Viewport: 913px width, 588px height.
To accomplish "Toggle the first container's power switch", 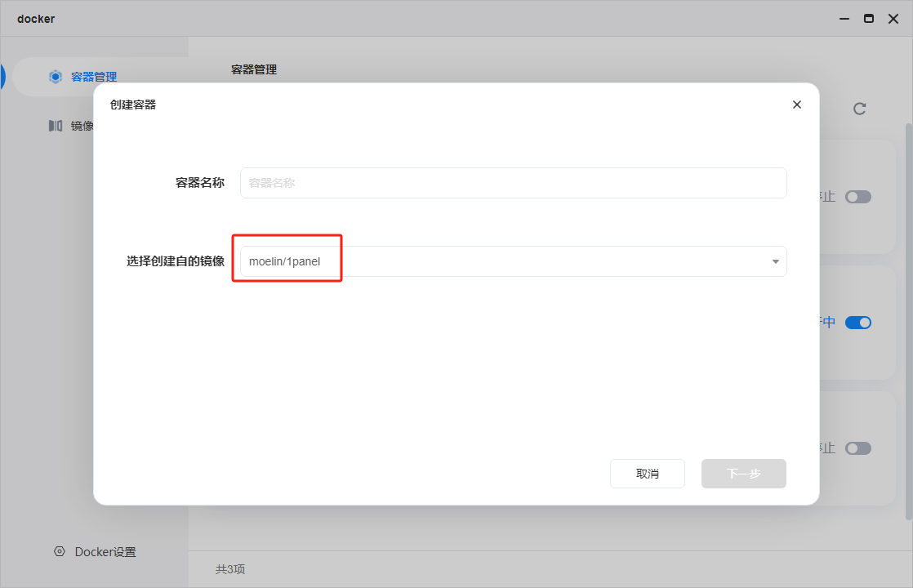I will pos(858,197).
